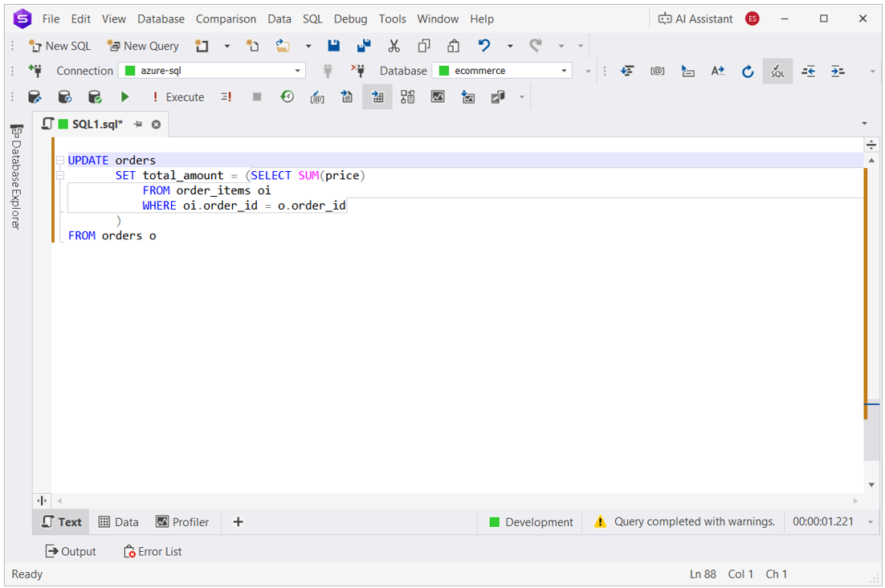The image size is (885, 588).
Task: Toggle the Query Profiler chart icon
Action: [438, 97]
